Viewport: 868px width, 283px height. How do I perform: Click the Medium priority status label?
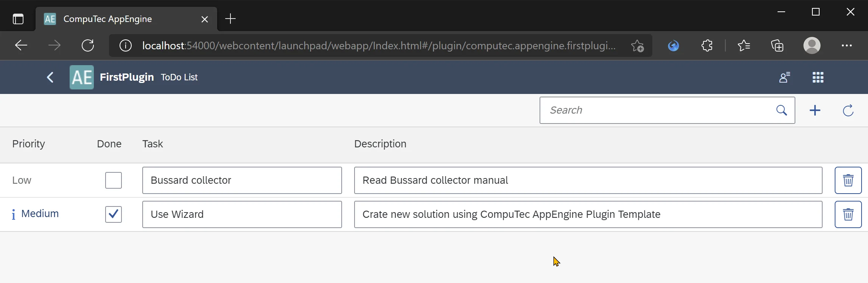pos(40,214)
